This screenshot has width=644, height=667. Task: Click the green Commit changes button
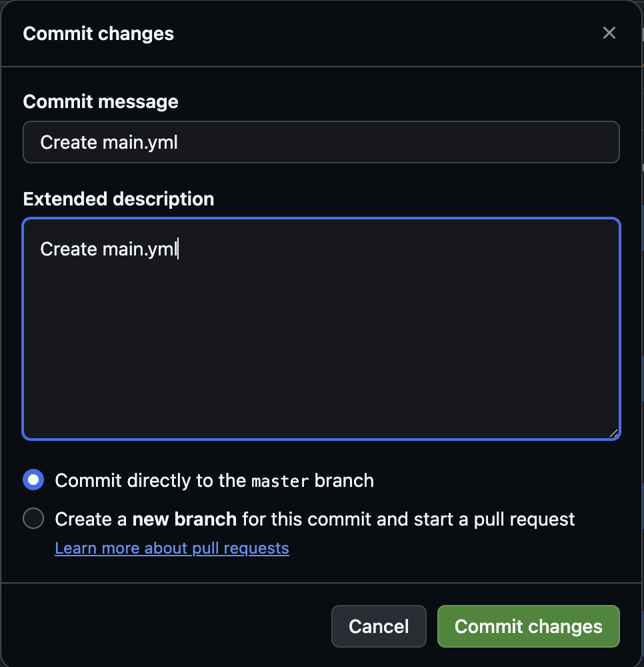click(x=528, y=626)
